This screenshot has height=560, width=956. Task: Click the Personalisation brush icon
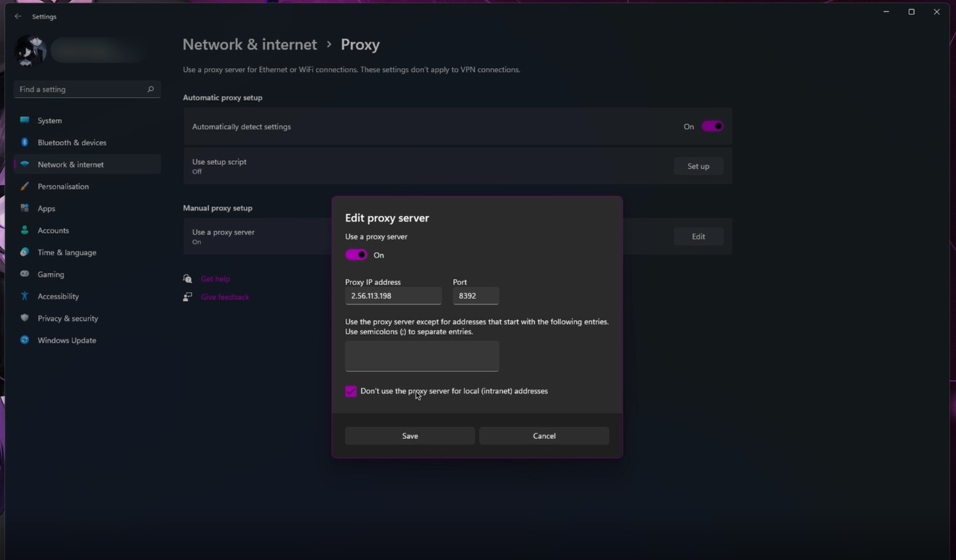click(25, 186)
